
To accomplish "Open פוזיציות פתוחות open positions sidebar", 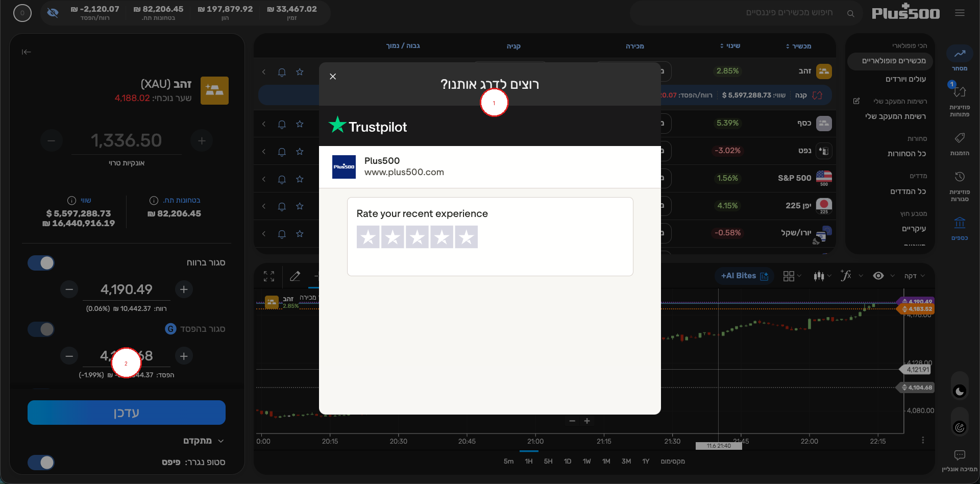I will pyautogui.click(x=960, y=100).
